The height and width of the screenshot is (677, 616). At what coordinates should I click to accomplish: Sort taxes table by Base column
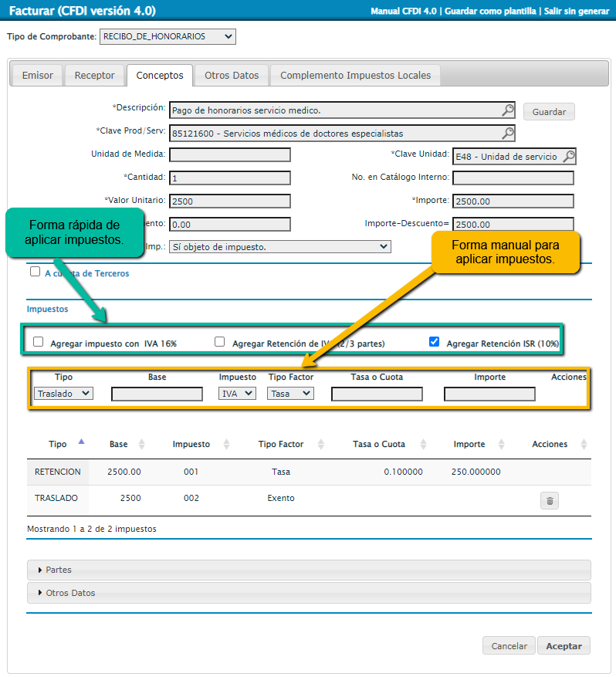[x=141, y=444]
